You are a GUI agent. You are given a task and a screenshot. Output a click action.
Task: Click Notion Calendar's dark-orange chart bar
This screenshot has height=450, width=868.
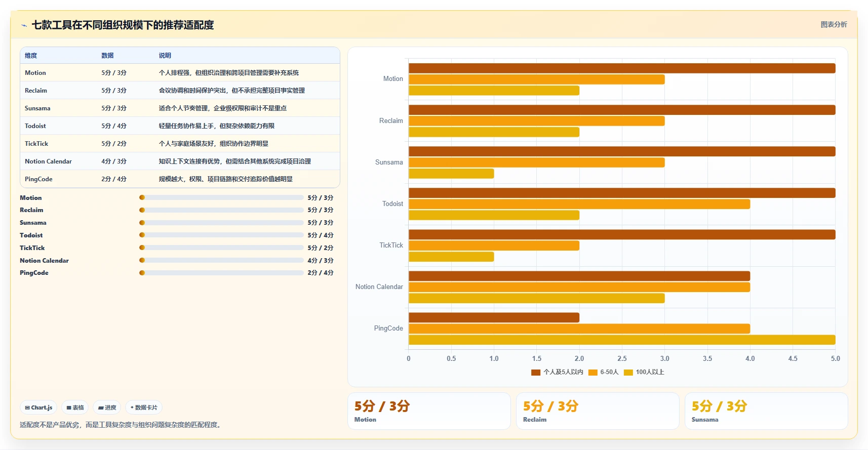pos(579,276)
